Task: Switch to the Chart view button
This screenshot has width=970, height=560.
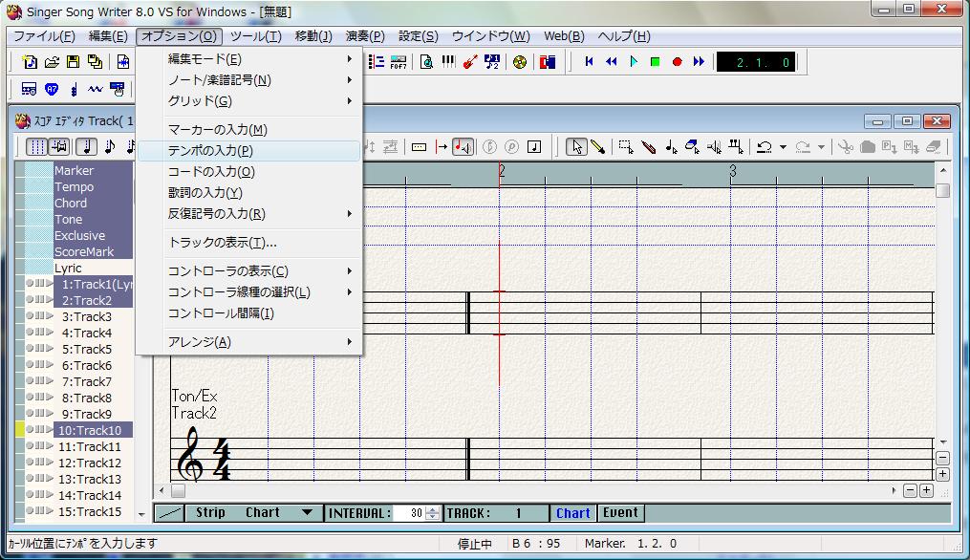Action: tap(572, 513)
